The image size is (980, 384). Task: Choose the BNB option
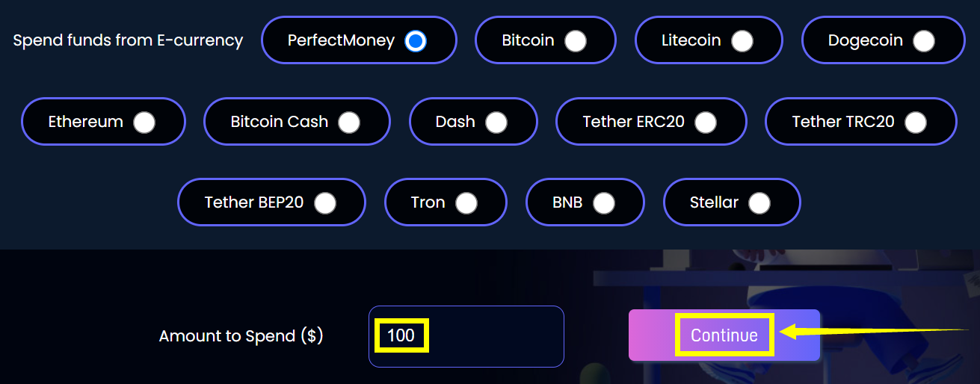point(604,202)
